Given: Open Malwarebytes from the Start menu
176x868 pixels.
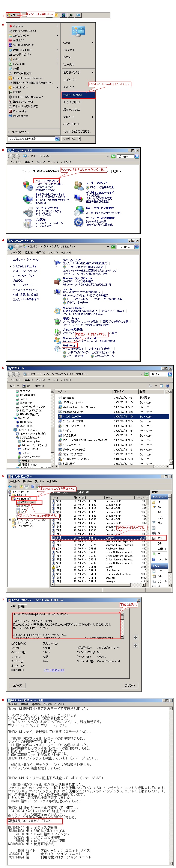Looking at the screenshot, I should [21, 115].
